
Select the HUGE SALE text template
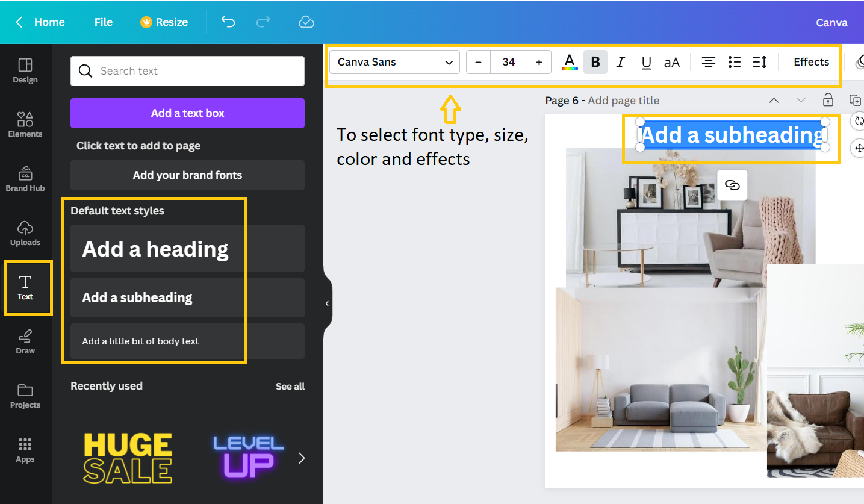coord(128,458)
